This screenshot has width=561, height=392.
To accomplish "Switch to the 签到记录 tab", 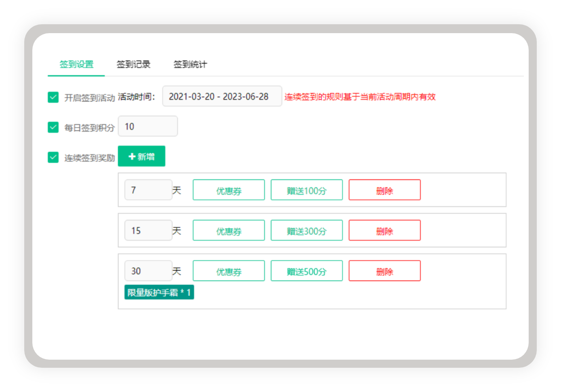I will (133, 64).
